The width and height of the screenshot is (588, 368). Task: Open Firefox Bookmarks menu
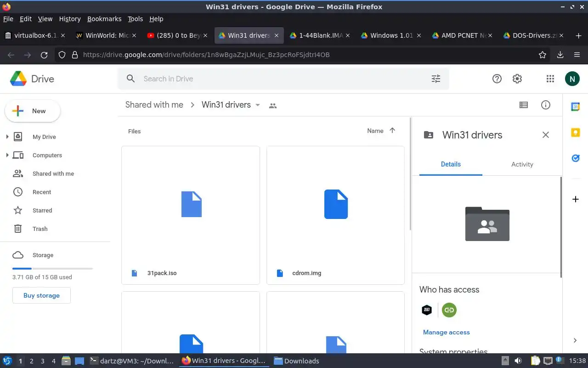click(x=104, y=19)
